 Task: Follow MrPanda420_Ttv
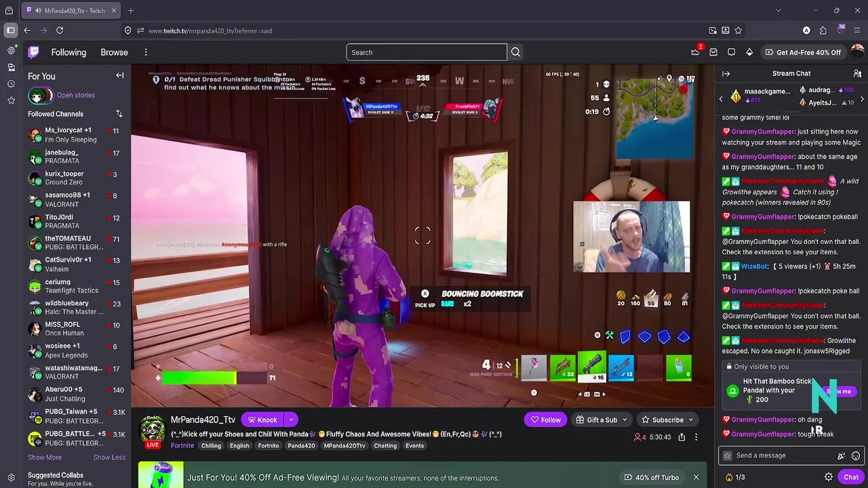point(546,420)
